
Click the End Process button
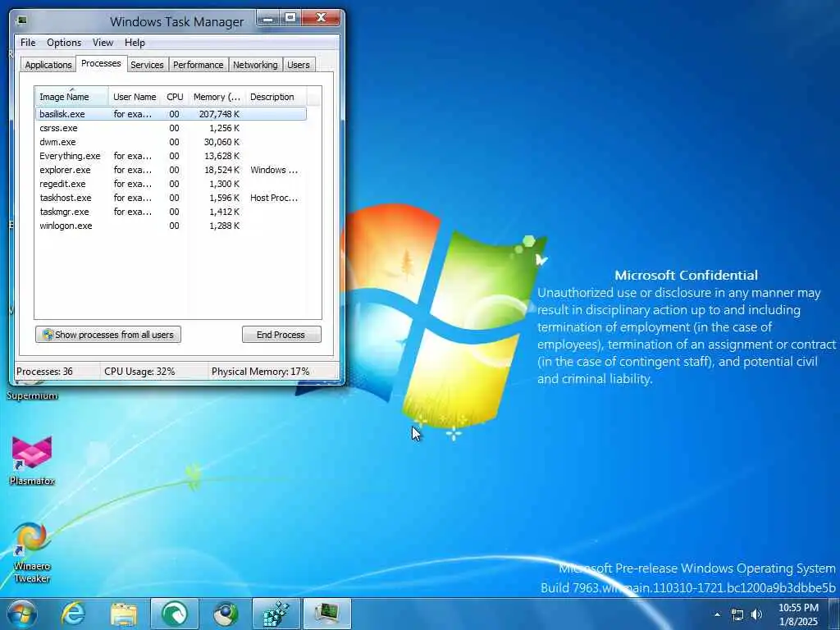coord(281,335)
